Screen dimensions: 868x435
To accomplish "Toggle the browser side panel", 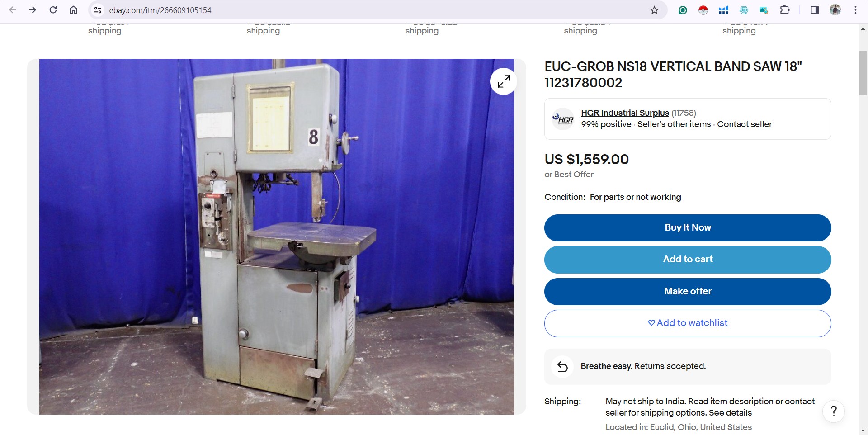I will pos(814,10).
